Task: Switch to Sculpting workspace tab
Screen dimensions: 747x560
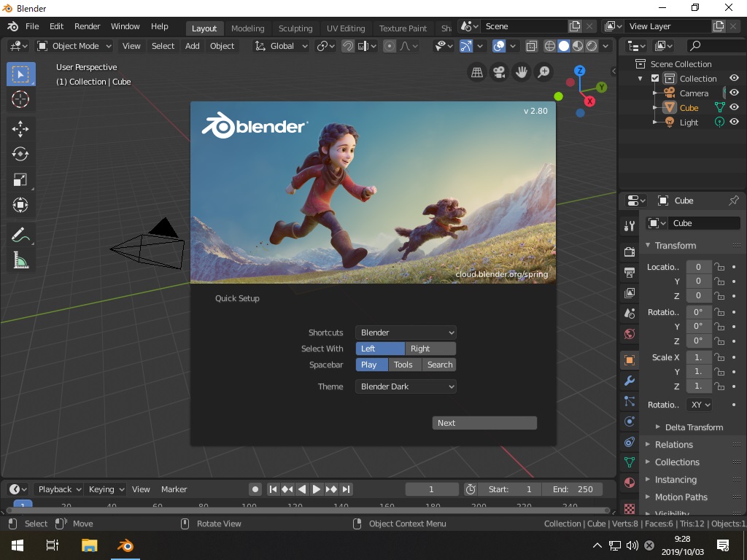Action: 295,28
